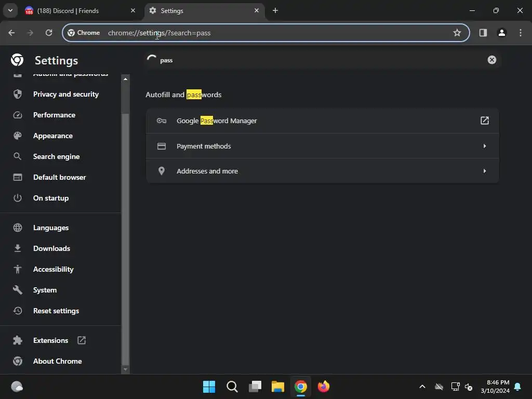Reload the Settings page
This screenshot has width=532, height=399.
[x=49, y=33]
